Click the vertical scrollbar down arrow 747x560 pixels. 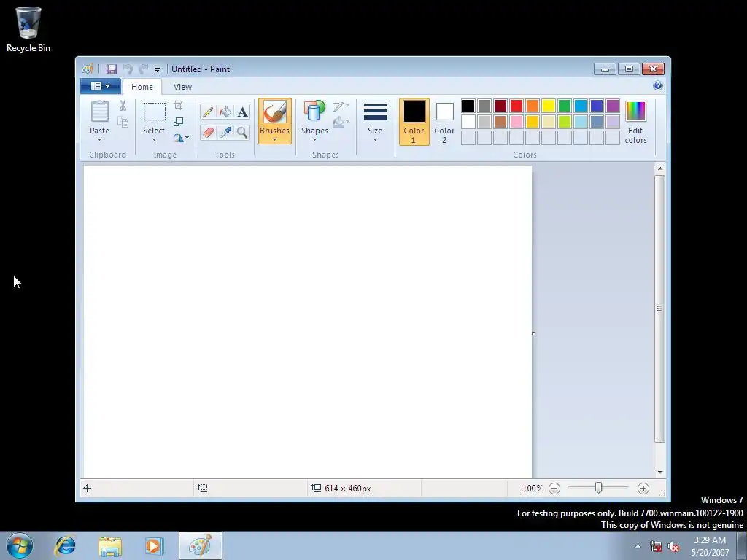pos(659,472)
